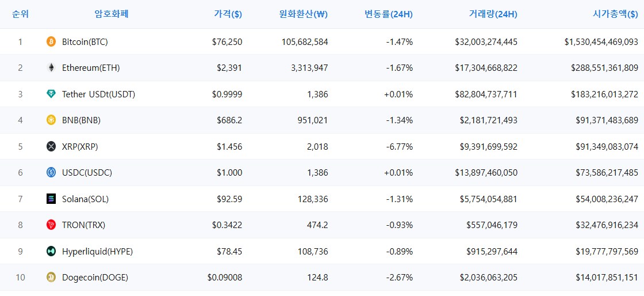Open the TRON(TRX) name link
This screenshot has height=296, width=644.
(x=84, y=225)
